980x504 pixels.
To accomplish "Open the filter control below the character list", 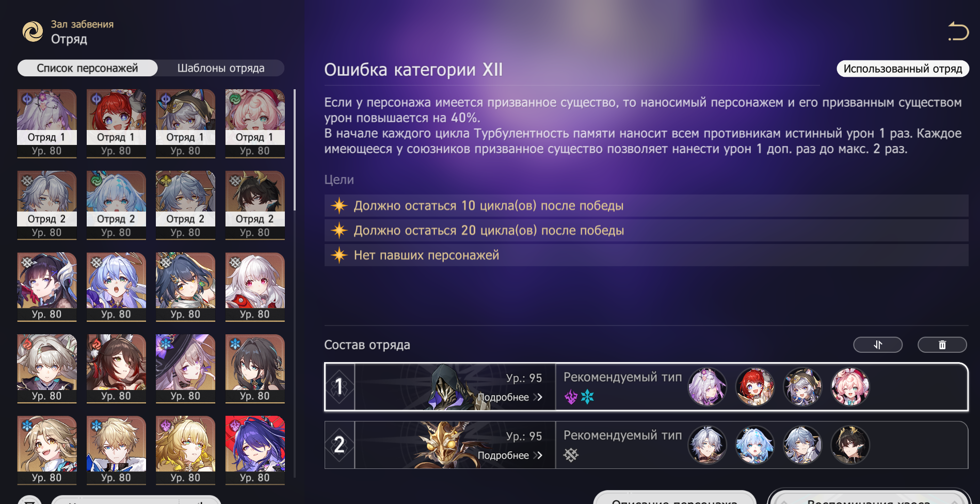I will [x=30, y=500].
